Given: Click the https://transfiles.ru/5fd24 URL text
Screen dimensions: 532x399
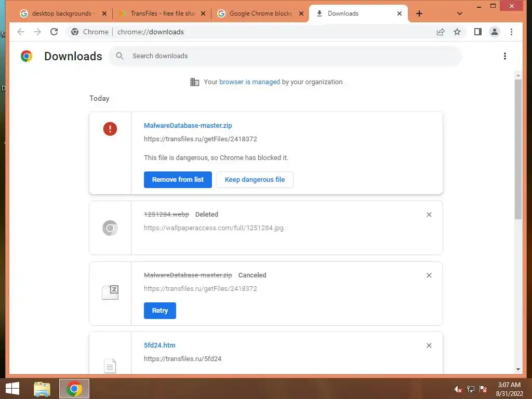Looking at the screenshot, I should [x=182, y=359].
